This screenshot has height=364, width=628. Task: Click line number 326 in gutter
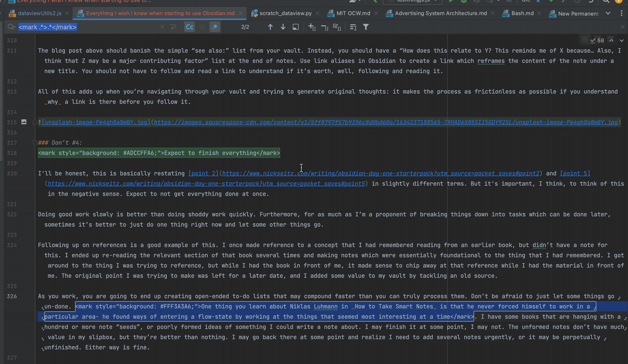coord(12,296)
